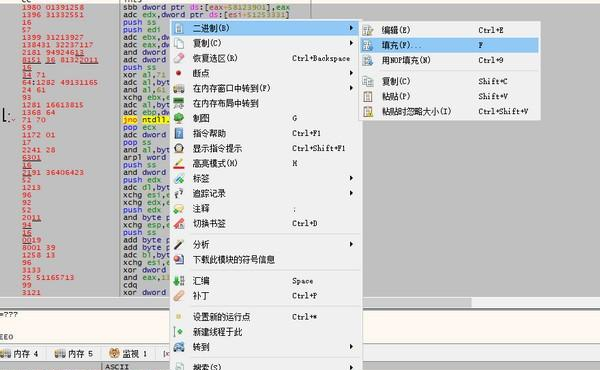Select bytes 1980 01391258
This screenshot has width=600, height=370.
point(53,7)
